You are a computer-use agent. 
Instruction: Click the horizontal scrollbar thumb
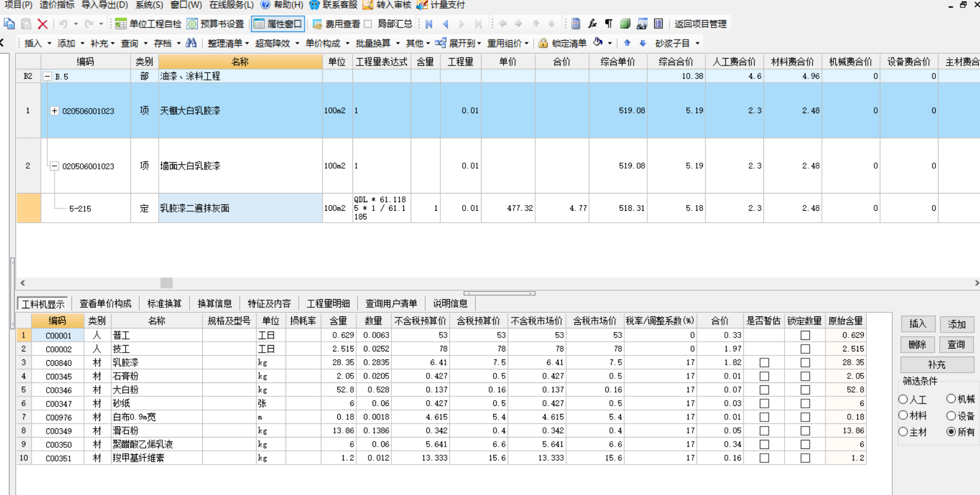click(167, 283)
